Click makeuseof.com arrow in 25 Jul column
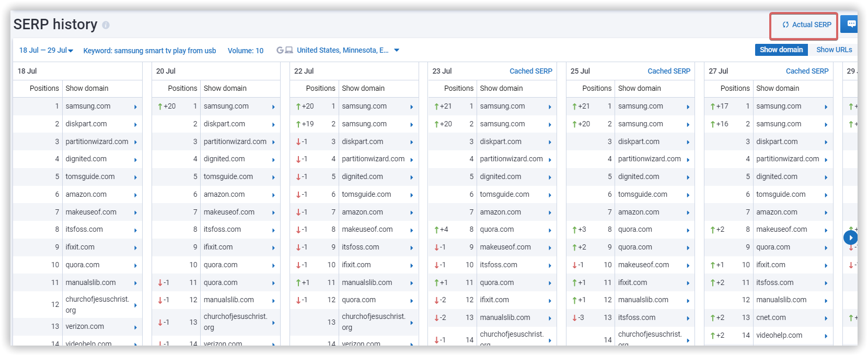Image resolution: width=868 pixels, height=356 pixels. (688, 266)
